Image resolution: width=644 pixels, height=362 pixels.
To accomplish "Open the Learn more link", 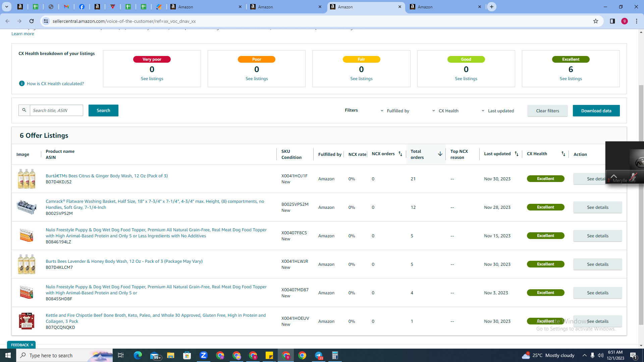I will pyautogui.click(x=23, y=34).
